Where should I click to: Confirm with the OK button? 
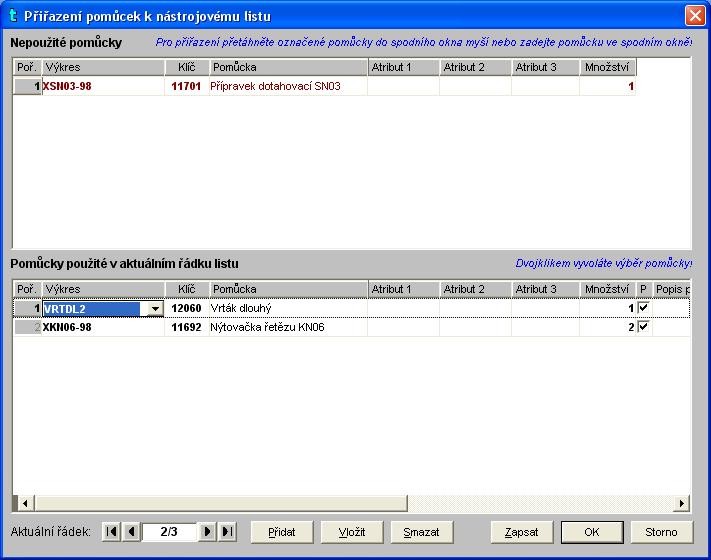[592, 532]
